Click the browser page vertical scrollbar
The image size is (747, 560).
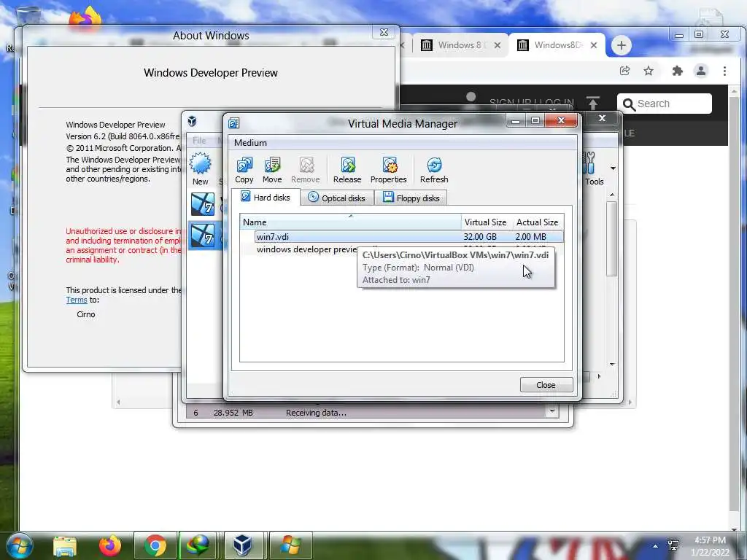pyautogui.click(x=735, y=305)
